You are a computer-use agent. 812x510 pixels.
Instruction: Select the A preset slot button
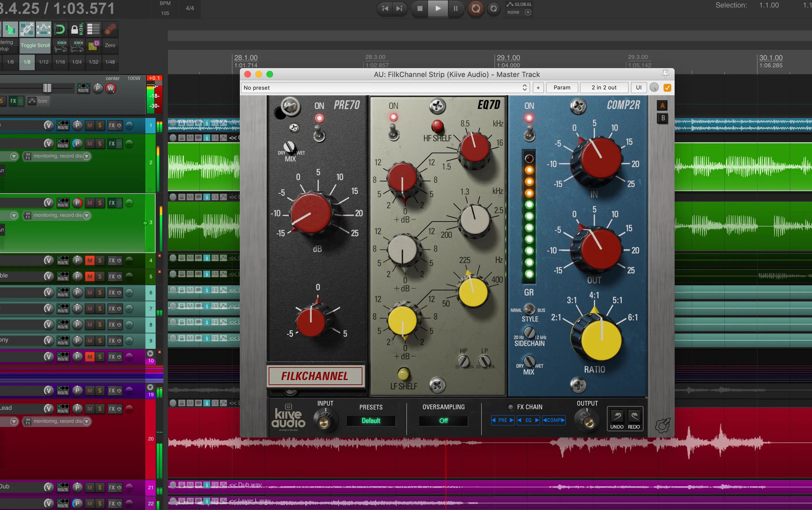point(662,106)
